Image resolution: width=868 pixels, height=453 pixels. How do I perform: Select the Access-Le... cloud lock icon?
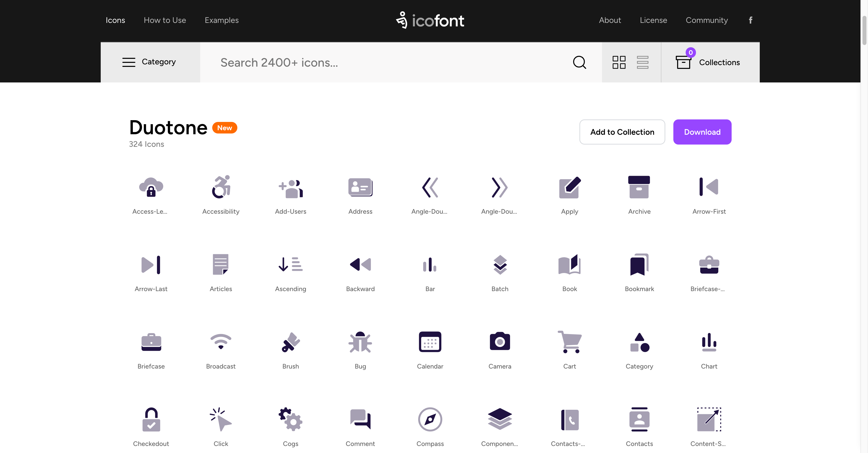pyautogui.click(x=151, y=187)
